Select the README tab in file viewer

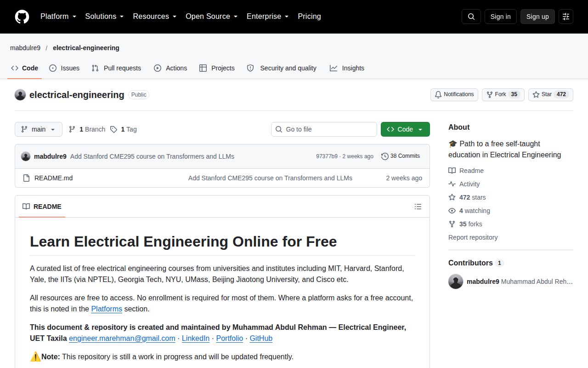click(42, 207)
